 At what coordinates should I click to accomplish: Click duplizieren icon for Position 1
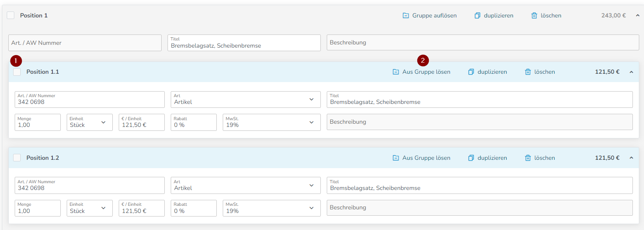point(477,15)
